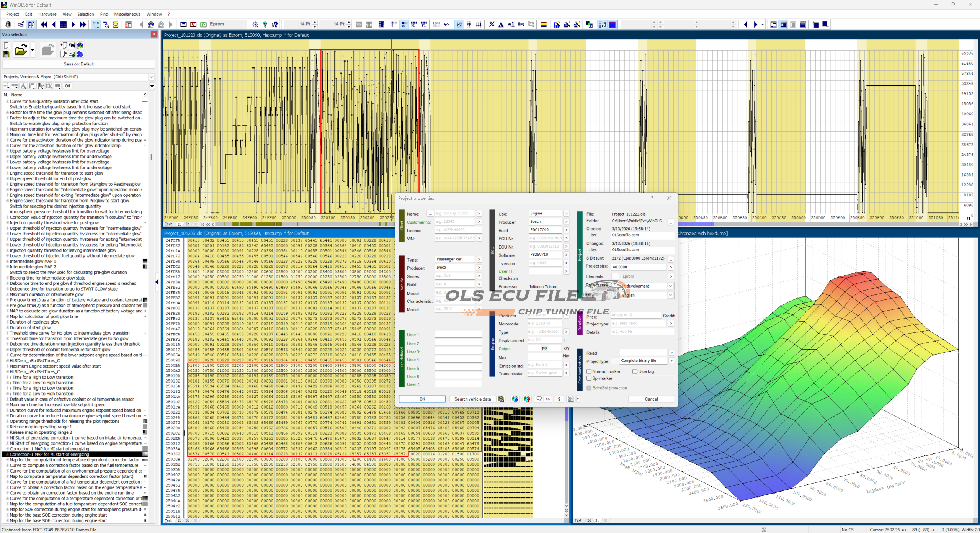Check the User tag checkbox
Screen dimensions: 980x533
(635, 371)
